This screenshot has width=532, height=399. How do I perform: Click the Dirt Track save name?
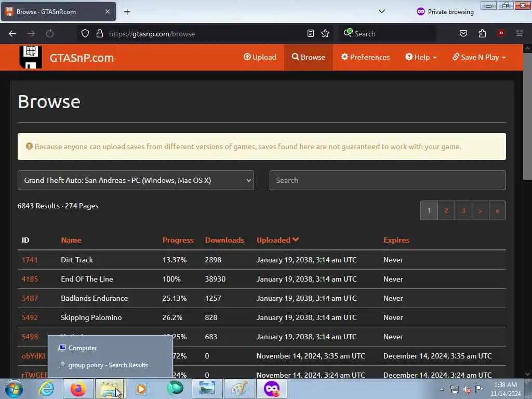(x=77, y=260)
